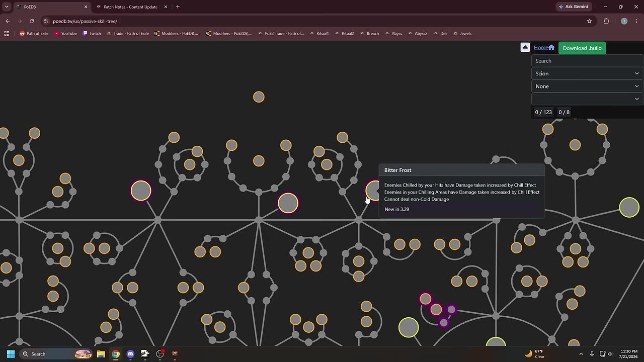
Task: Open Chrome three-dot menu
Action: click(x=636, y=21)
